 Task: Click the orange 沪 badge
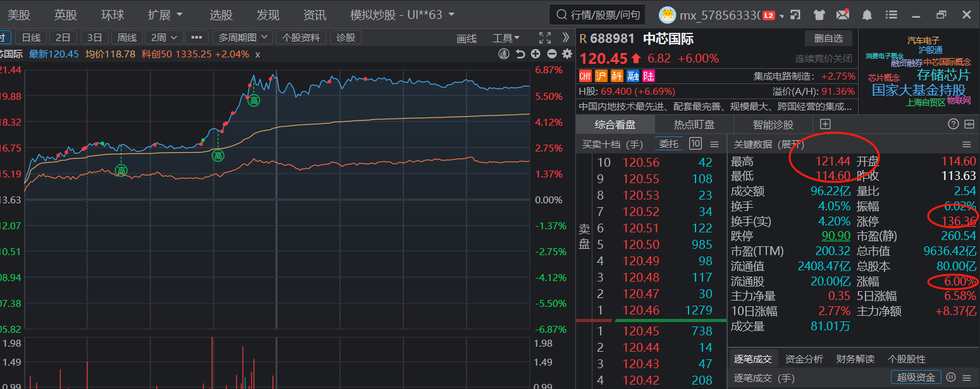coord(601,76)
